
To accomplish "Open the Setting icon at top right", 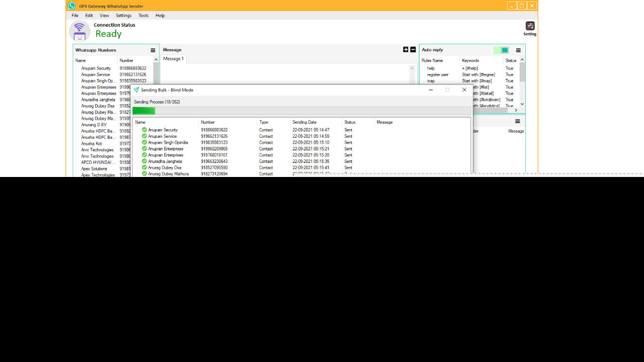I will [x=530, y=26].
